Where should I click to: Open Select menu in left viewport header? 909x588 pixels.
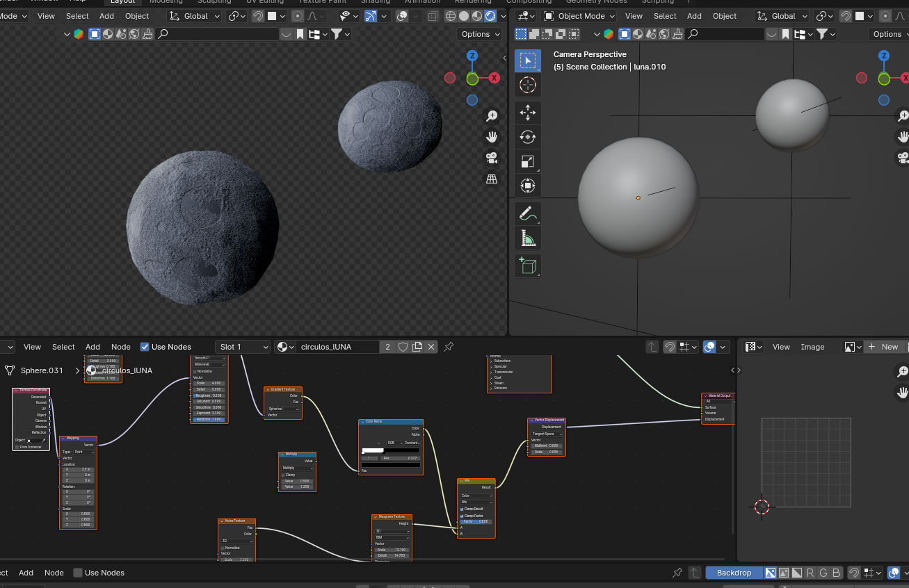[77, 16]
